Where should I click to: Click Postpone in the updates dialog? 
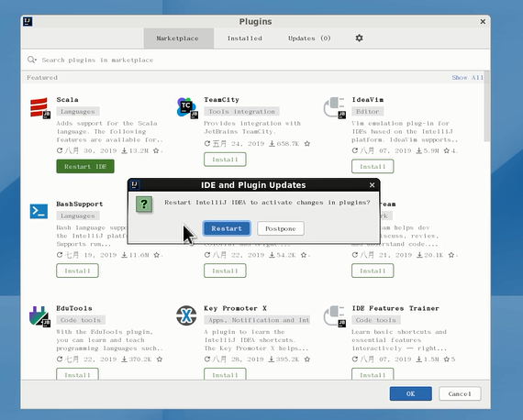click(x=281, y=228)
